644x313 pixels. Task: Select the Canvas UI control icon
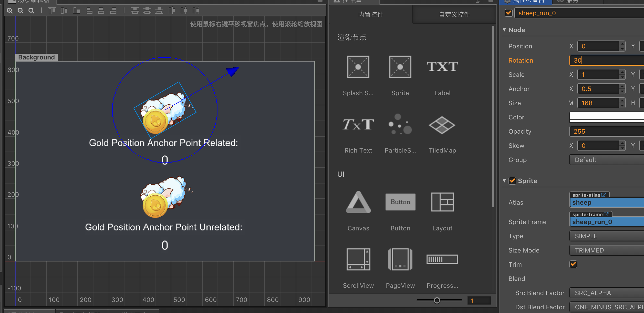pos(358,202)
